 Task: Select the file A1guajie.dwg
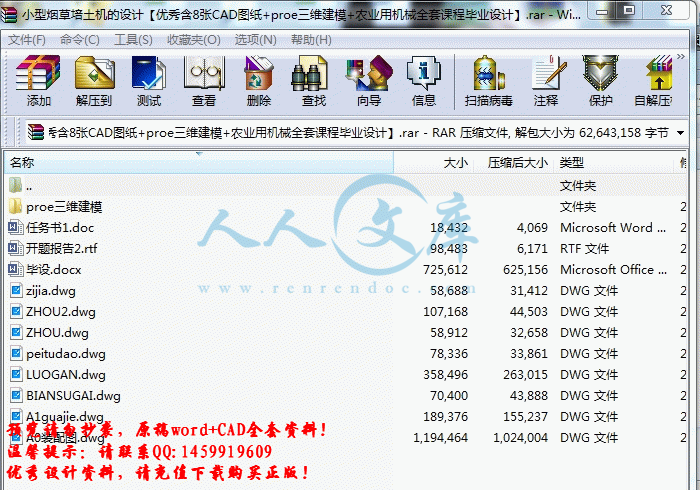click(346, 416)
